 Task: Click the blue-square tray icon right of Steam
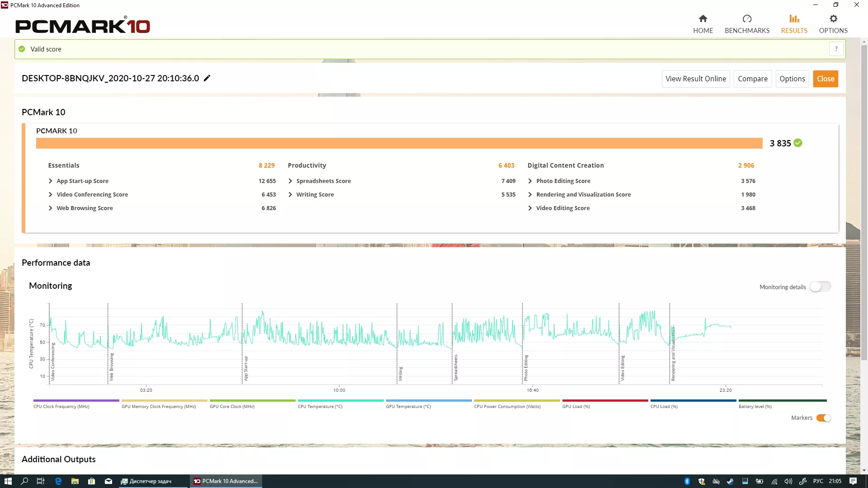coord(745,481)
